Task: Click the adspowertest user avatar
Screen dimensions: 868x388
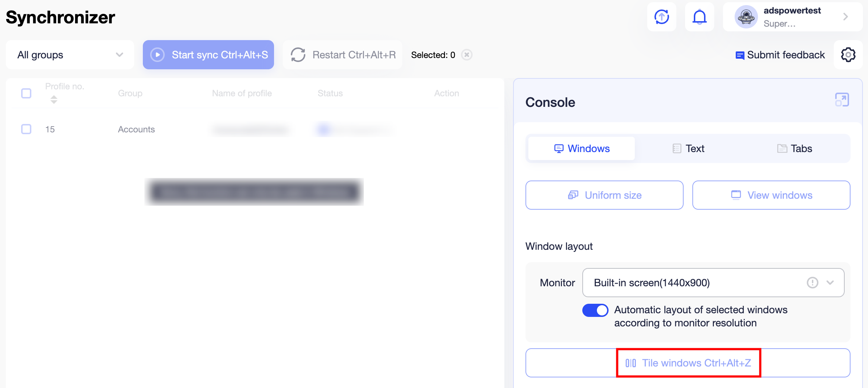Action: (746, 17)
